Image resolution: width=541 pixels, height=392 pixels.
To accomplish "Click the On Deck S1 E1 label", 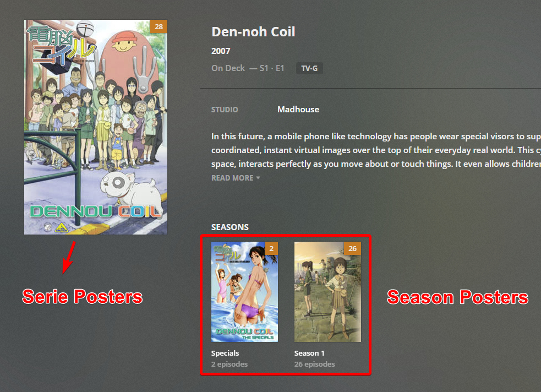I will (248, 68).
